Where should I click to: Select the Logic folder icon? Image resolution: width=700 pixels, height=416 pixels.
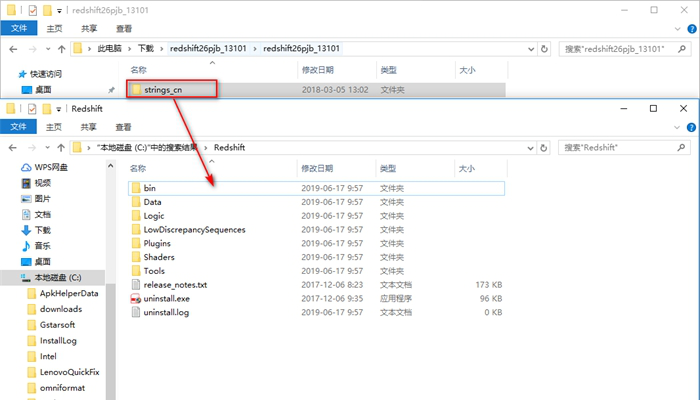tap(136, 216)
